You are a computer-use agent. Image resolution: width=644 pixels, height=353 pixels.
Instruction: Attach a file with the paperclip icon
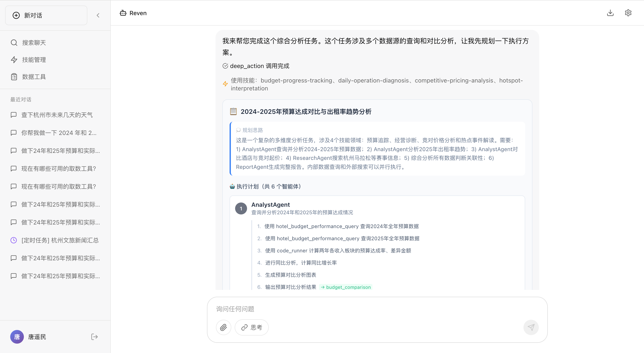(x=223, y=327)
